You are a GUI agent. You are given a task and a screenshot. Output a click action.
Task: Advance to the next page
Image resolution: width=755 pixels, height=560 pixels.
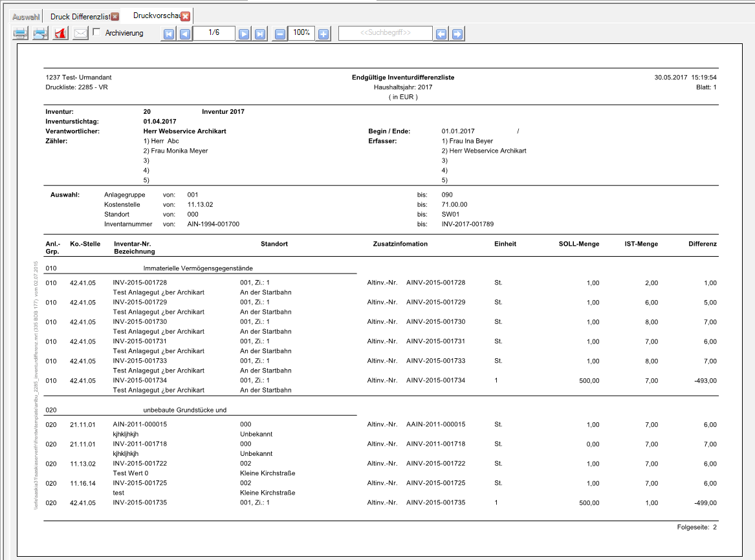coord(244,34)
